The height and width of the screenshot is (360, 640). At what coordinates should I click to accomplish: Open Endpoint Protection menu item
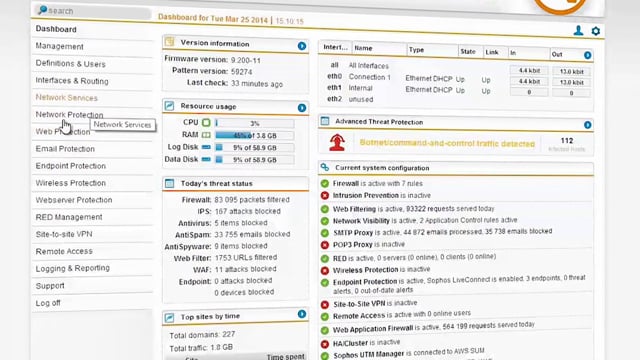[71, 166]
